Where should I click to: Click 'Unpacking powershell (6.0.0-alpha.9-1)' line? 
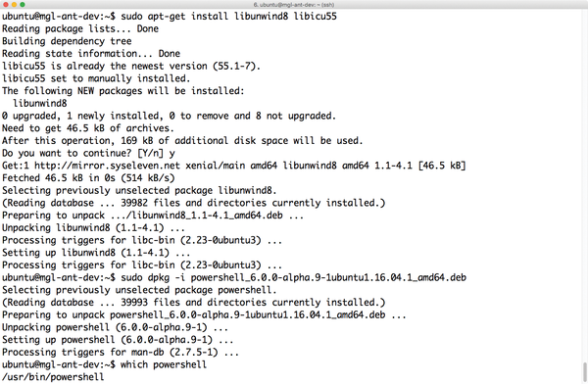115,327
